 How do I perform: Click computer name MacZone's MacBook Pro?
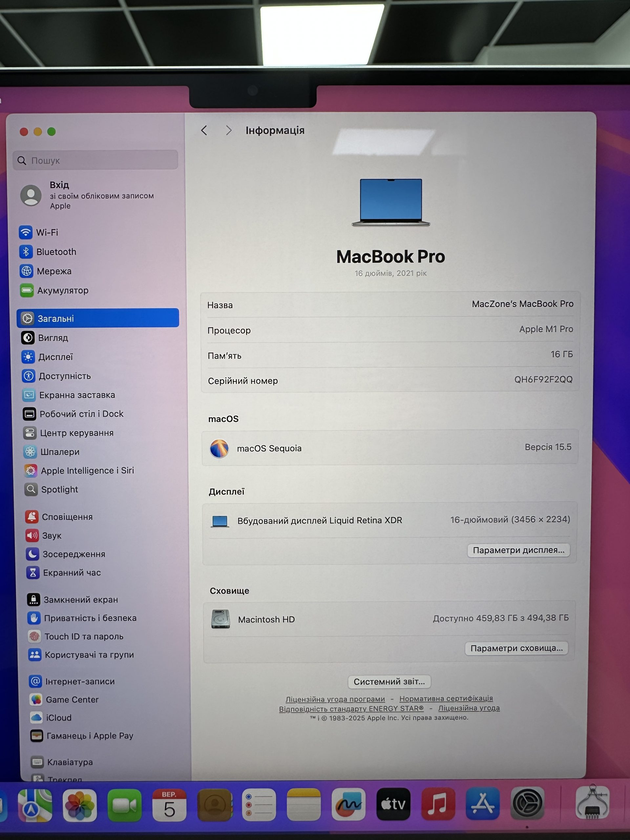[522, 304]
